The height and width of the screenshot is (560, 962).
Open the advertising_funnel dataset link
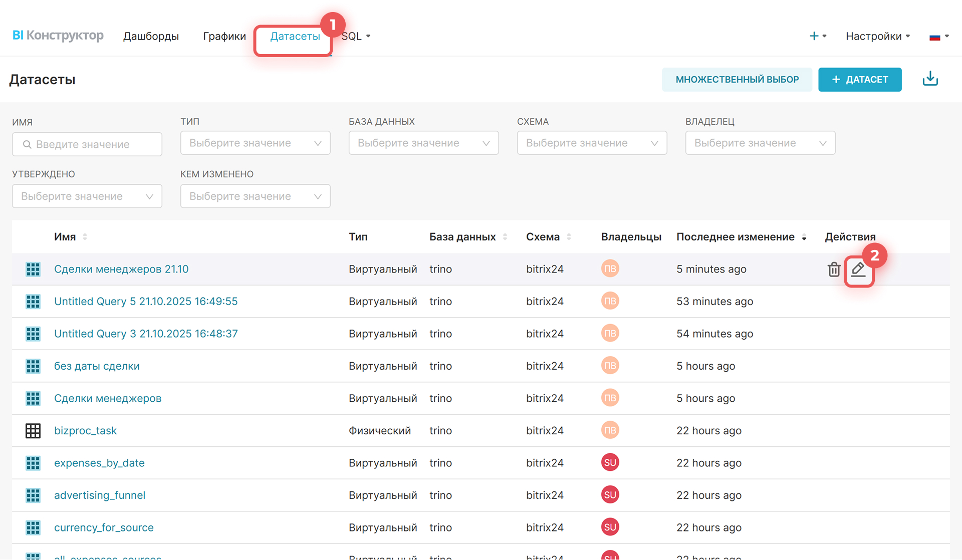100,495
